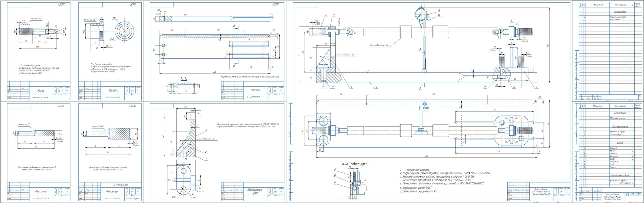The width and height of the screenshot is (644, 203).
Task: Select the 'Винт А.М8х1-6gх20' specification row
Action: [x=611, y=181]
